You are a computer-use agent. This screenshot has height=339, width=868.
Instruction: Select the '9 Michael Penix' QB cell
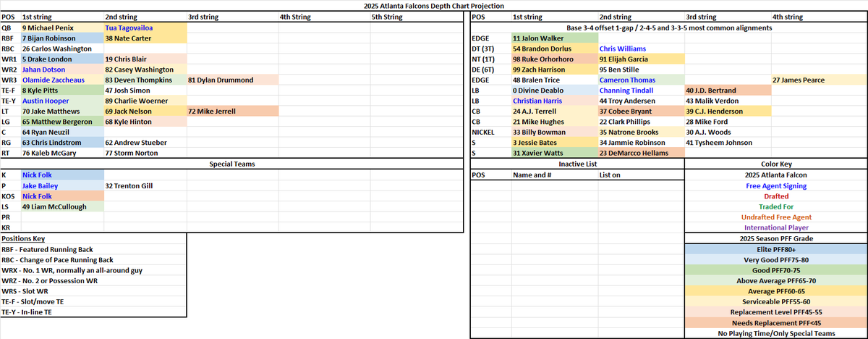[x=62, y=27]
